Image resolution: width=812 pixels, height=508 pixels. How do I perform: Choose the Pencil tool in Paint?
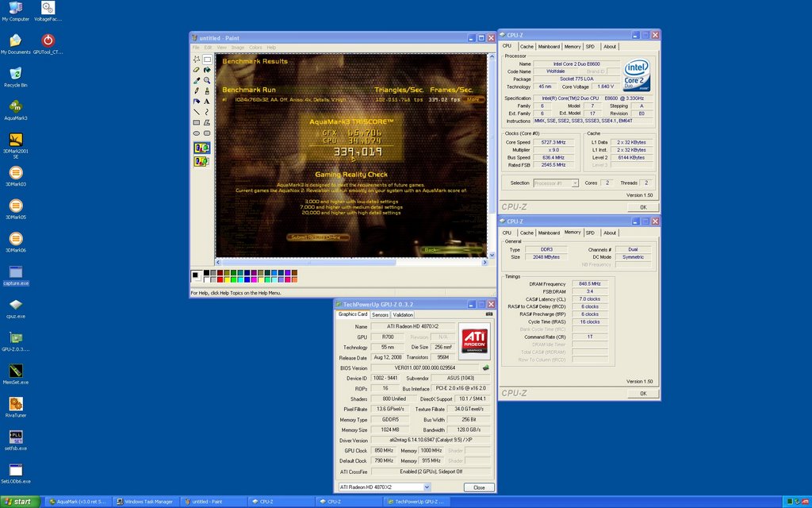[197, 90]
